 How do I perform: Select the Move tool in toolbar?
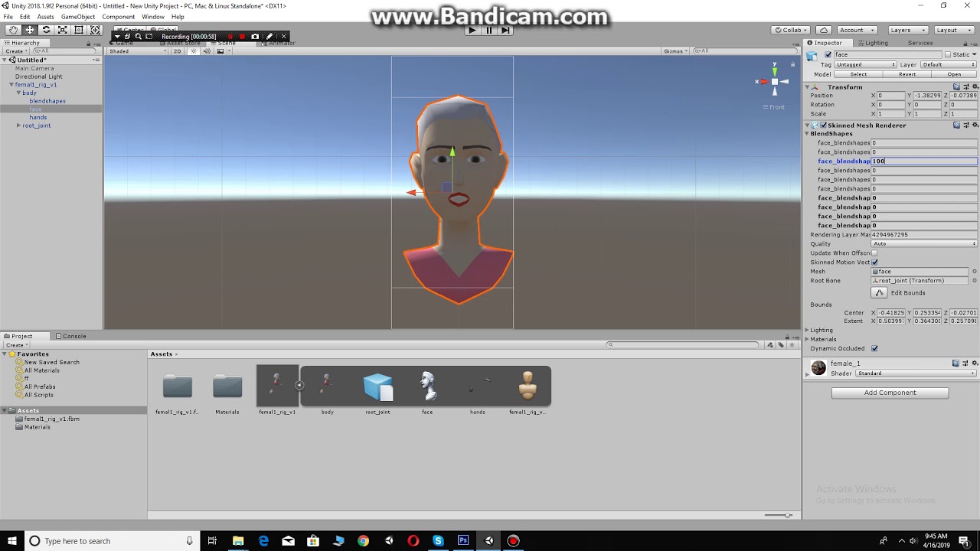pyautogui.click(x=30, y=30)
